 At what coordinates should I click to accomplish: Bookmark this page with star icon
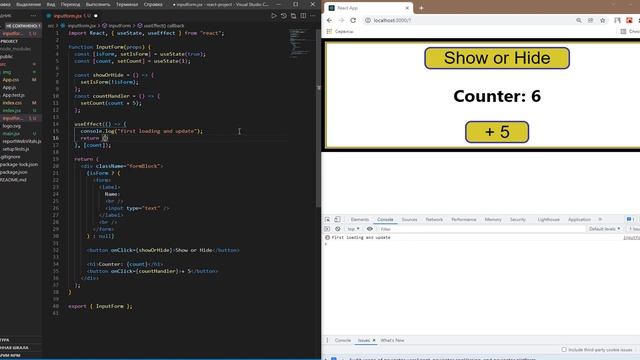pyautogui.click(x=602, y=20)
